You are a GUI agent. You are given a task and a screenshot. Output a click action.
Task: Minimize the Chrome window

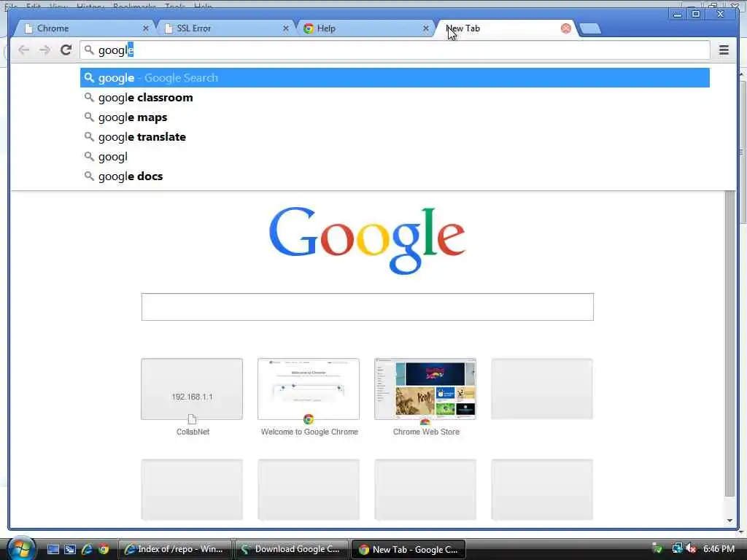tap(677, 15)
